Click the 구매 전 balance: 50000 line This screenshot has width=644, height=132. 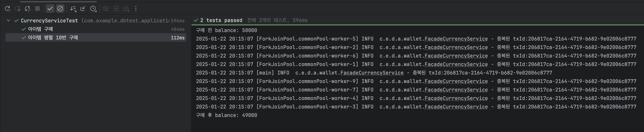[x=226, y=30]
